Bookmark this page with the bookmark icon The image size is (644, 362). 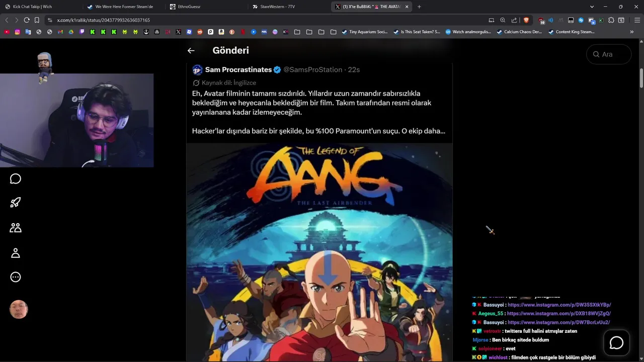point(37,20)
